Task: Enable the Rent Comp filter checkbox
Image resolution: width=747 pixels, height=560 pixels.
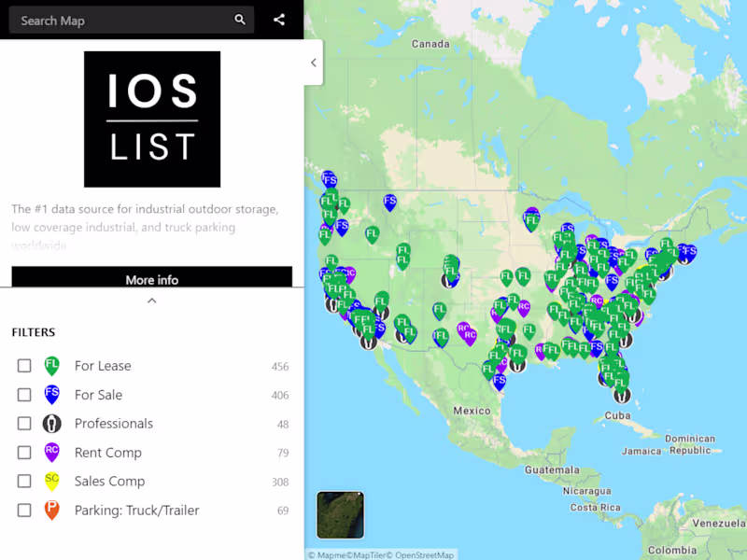Action: point(24,453)
